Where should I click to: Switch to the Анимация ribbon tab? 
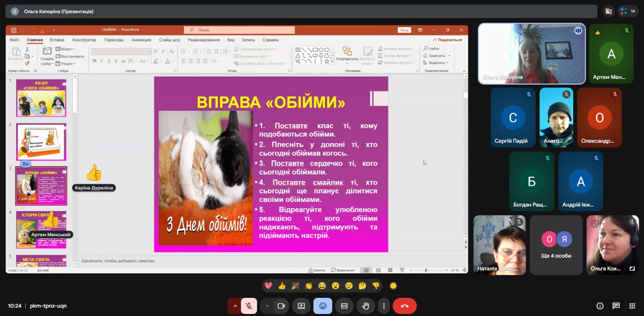(x=141, y=40)
